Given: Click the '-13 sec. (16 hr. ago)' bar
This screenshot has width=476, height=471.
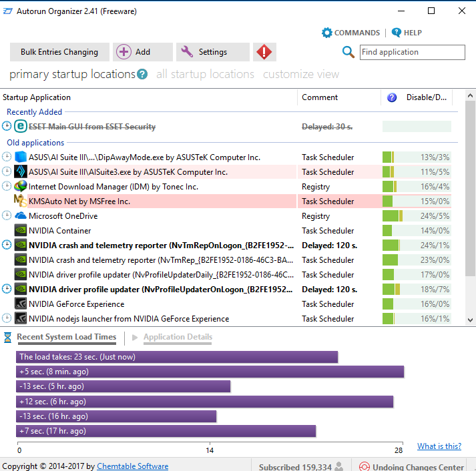Looking at the screenshot, I should point(116,416).
